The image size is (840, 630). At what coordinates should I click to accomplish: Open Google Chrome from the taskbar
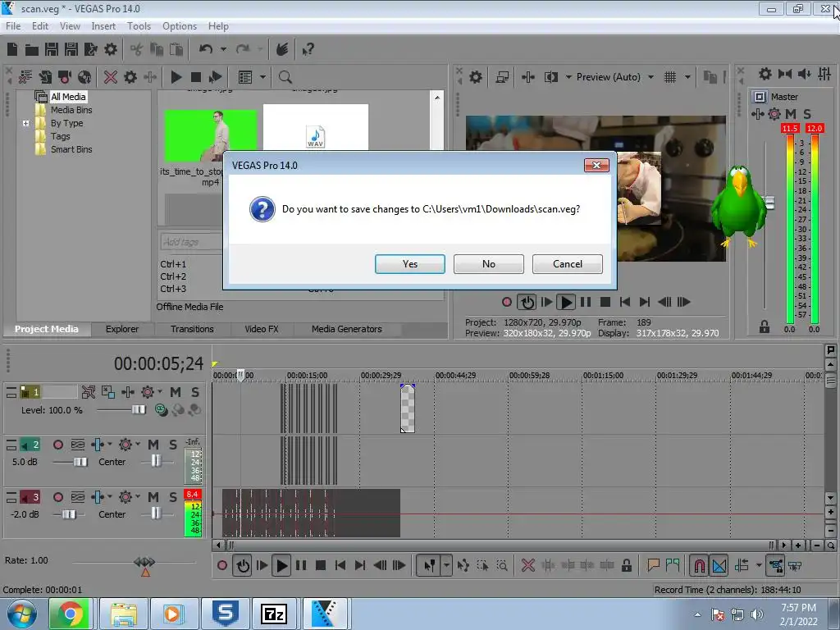71,614
